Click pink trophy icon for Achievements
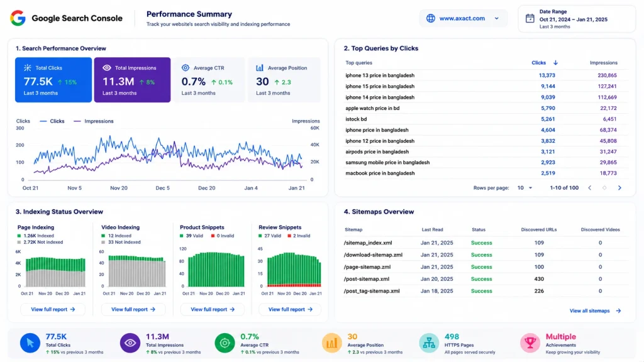 click(530, 343)
